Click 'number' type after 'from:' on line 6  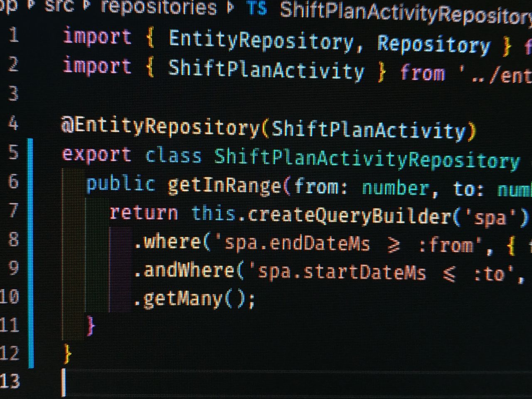[395, 188]
